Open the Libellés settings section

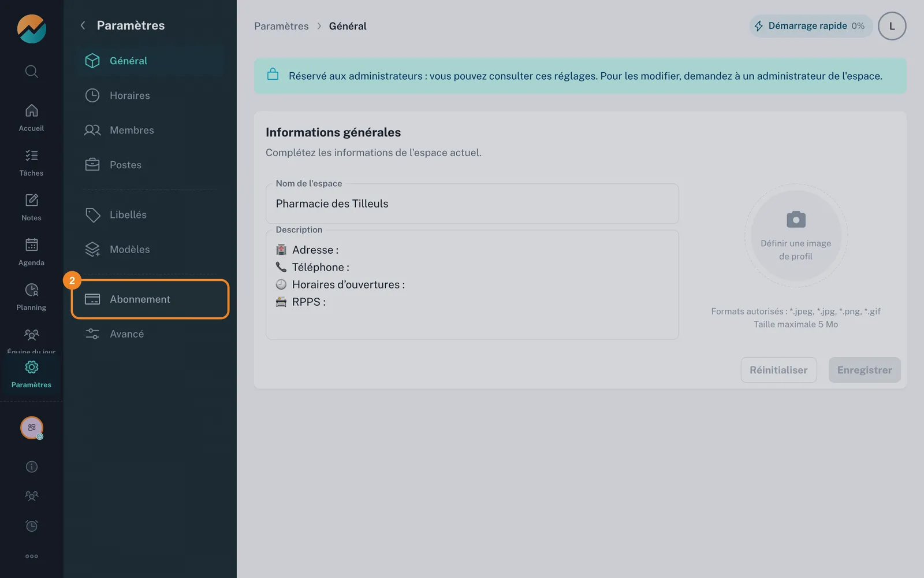point(150,214)
